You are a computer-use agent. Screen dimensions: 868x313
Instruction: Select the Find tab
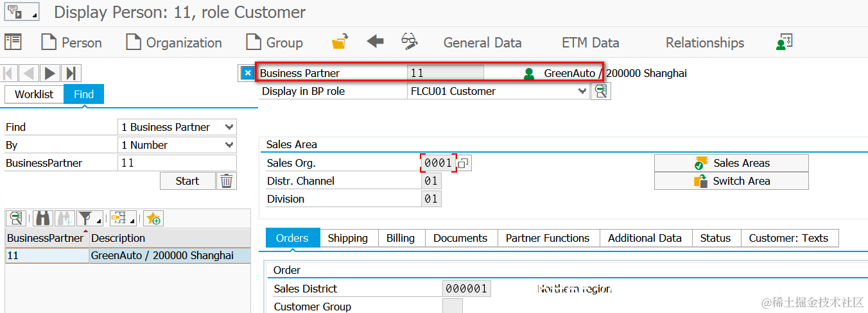[83, 94]
